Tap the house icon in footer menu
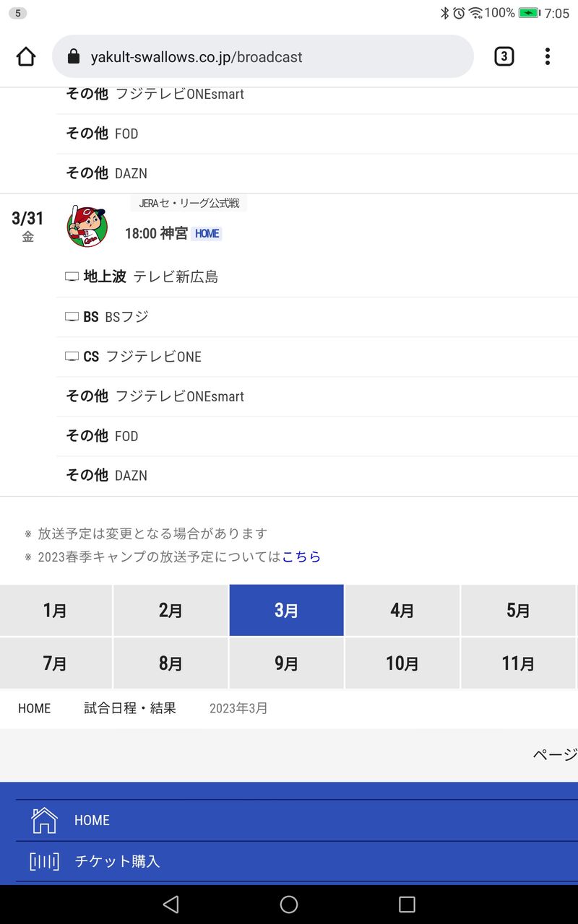 44,821
